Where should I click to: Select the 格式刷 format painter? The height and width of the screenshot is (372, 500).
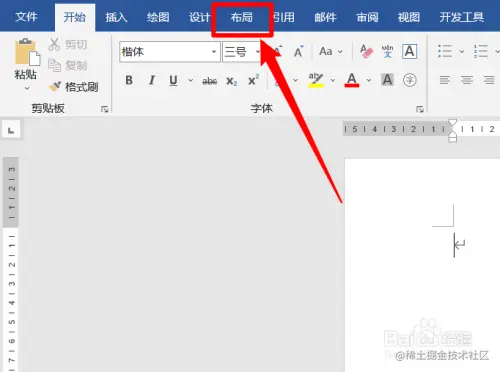pos(73,87)
